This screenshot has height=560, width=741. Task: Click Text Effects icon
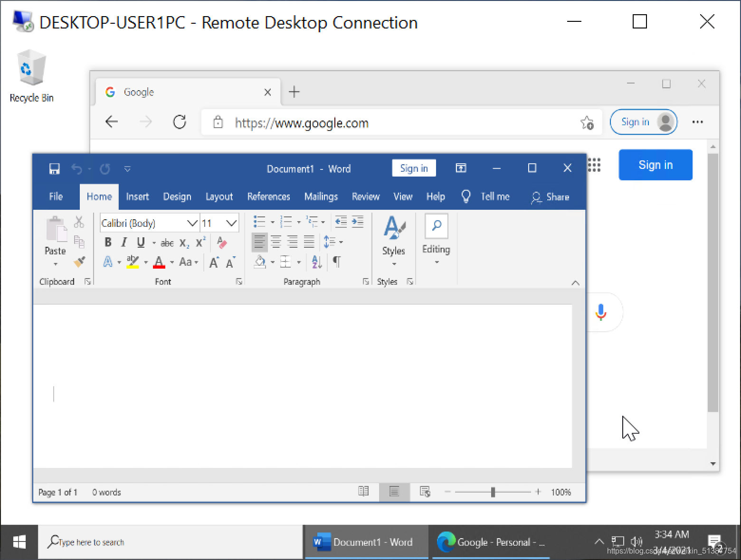point(108,261)
